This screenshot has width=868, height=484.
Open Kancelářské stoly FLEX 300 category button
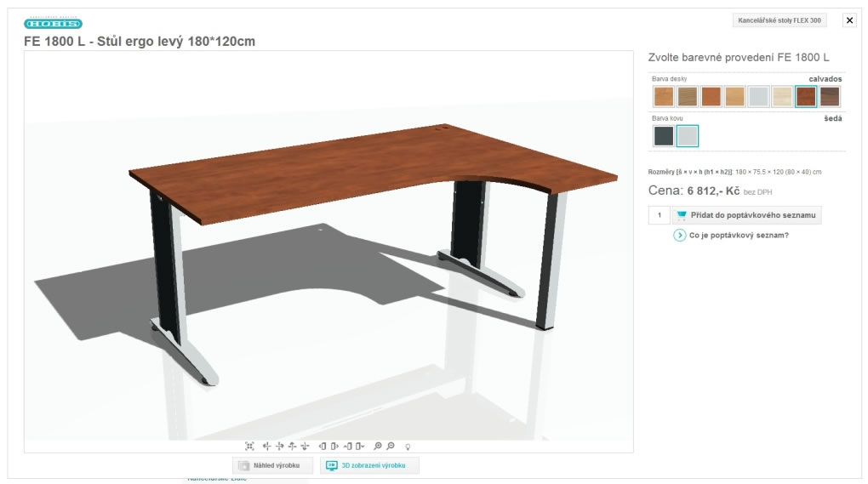[779, 20]
